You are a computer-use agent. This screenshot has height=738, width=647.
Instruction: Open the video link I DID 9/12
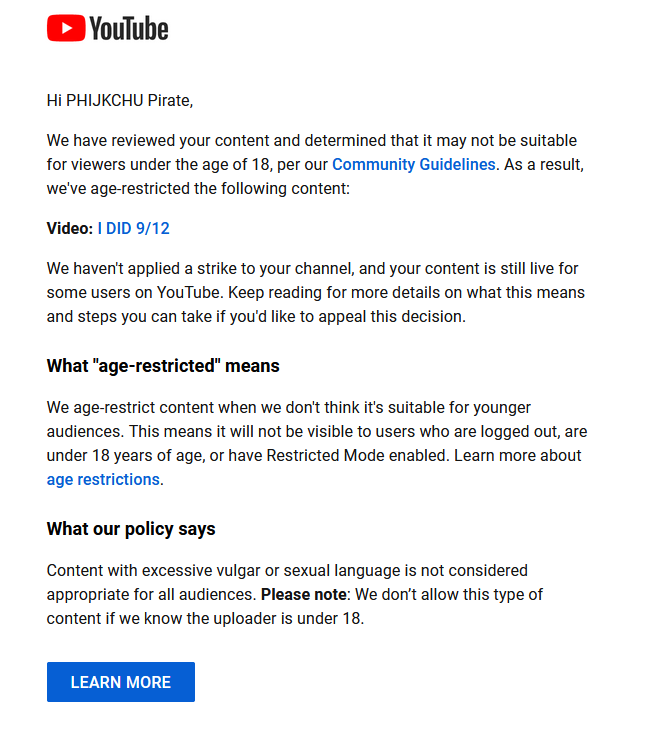pyautogui.click(x=134, y=228)
